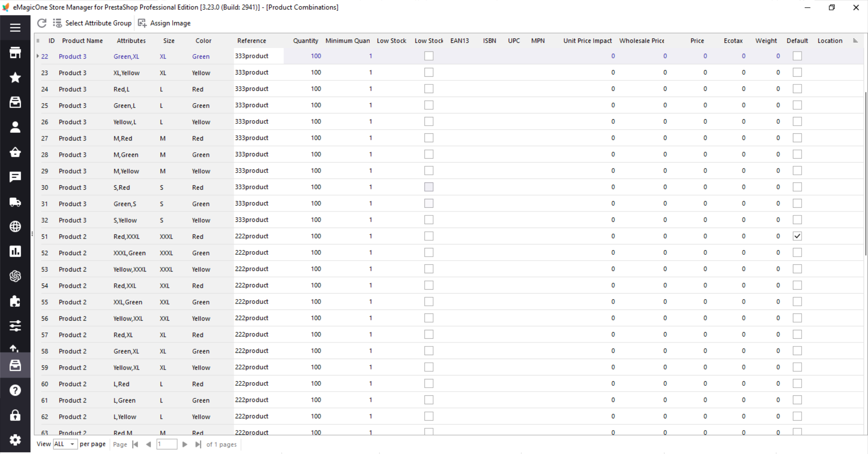Check Low Stock checkbox for row 22
The image size is (868, 454).
point(429,56)
